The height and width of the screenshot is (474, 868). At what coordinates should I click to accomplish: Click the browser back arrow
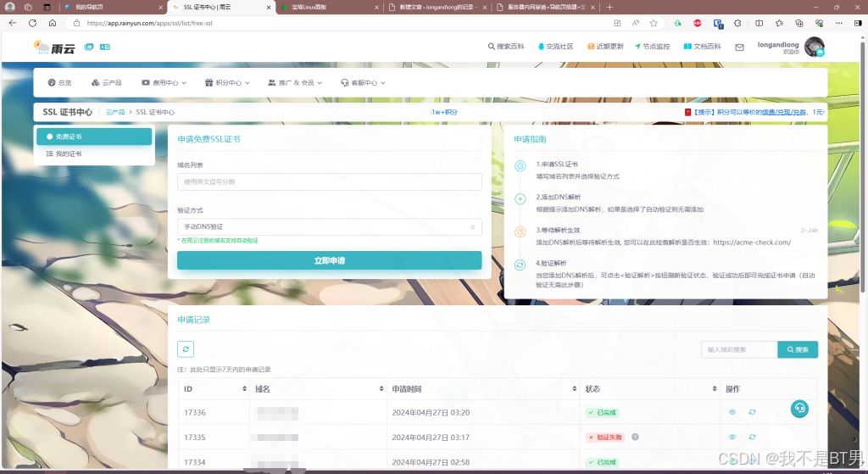12,23
